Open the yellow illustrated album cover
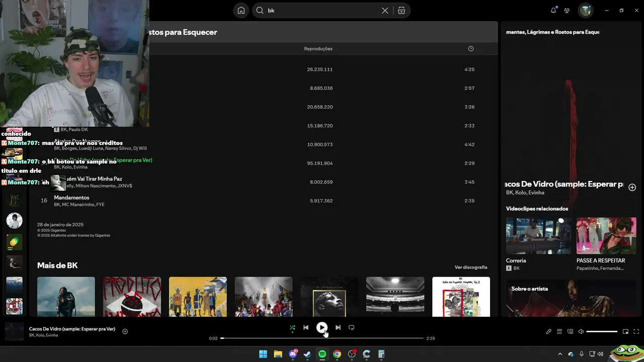 point(198,297)
